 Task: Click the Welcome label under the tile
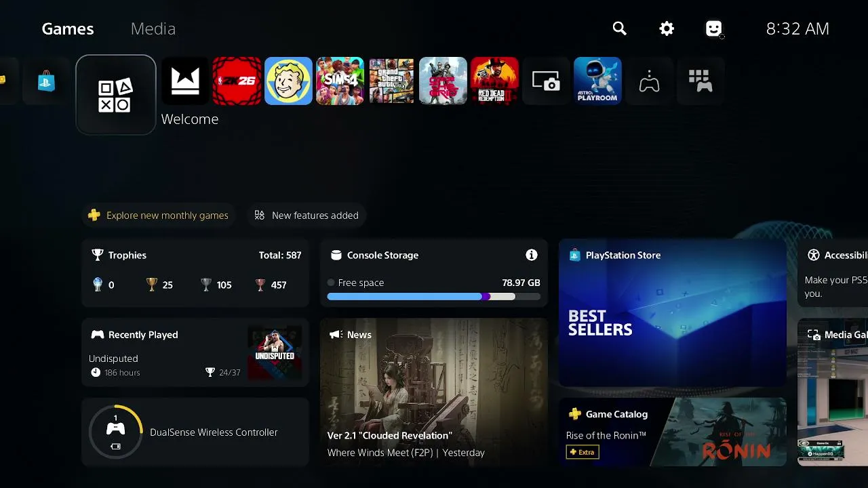pyautogui.click(x=190, y=119)
